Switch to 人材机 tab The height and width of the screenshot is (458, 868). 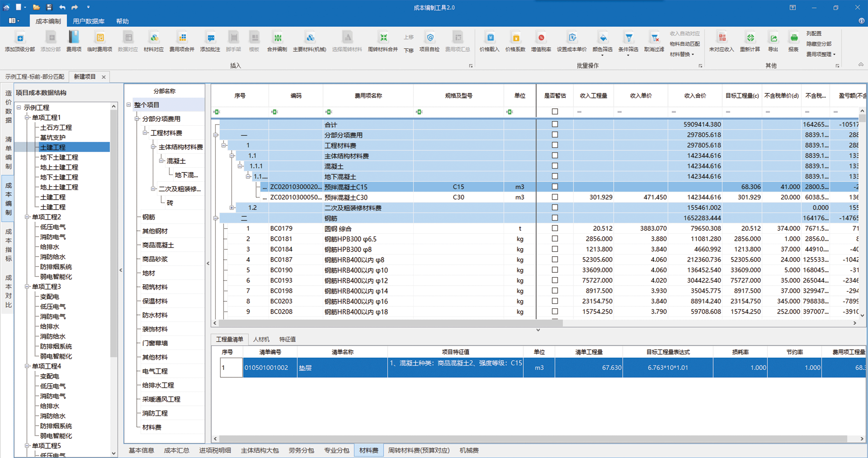point(261,339)
